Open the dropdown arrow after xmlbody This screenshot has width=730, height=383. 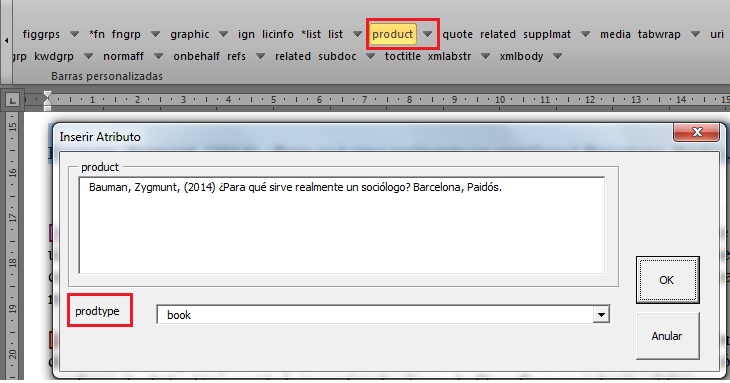point(557,56)
